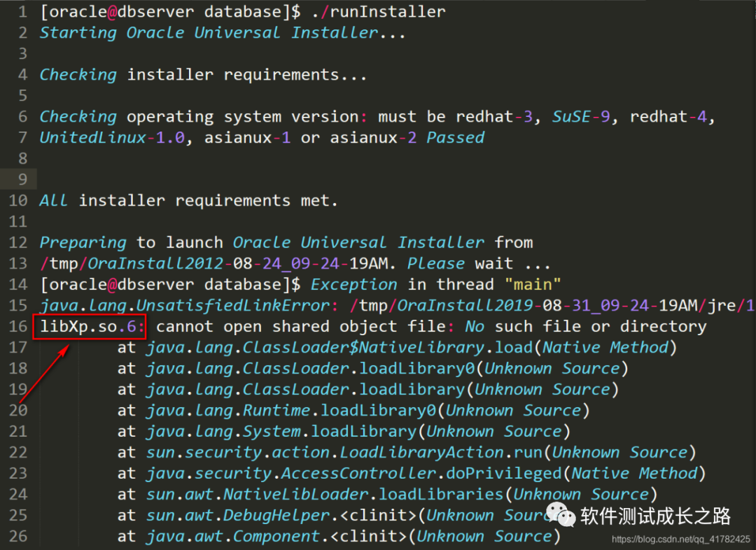Click 'java.lang.UnsatisfiedLinkError' on line 15

(x=185, y=306)
